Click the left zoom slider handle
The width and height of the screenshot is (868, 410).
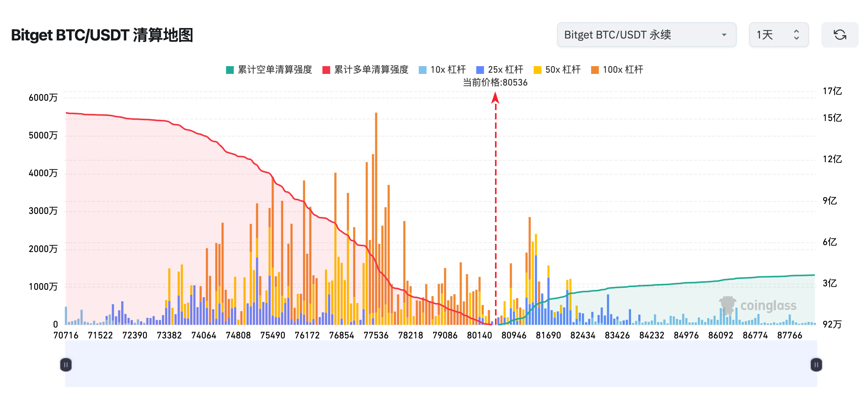tap(66, 365)
